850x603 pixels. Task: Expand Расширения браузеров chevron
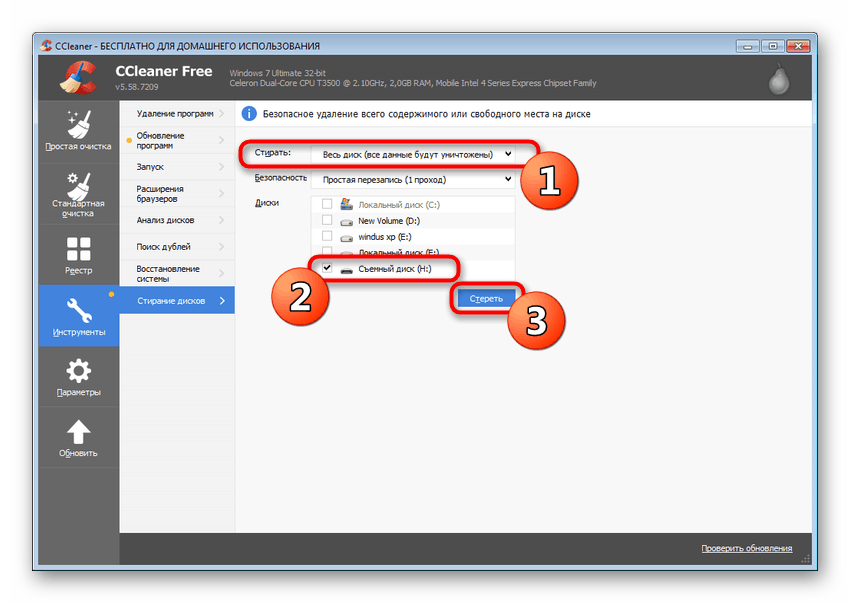tap(222, 194)
